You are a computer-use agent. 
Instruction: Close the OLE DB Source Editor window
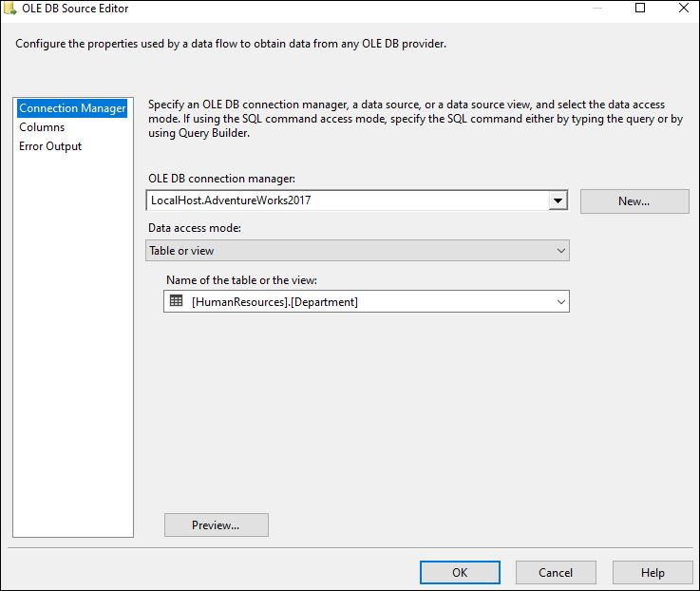[x=684, y=8]
